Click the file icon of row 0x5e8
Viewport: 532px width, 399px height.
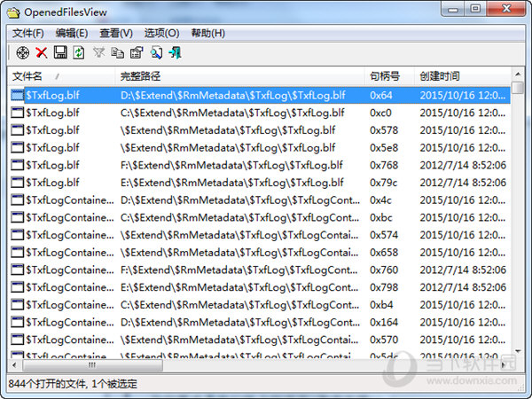point(18,147)
